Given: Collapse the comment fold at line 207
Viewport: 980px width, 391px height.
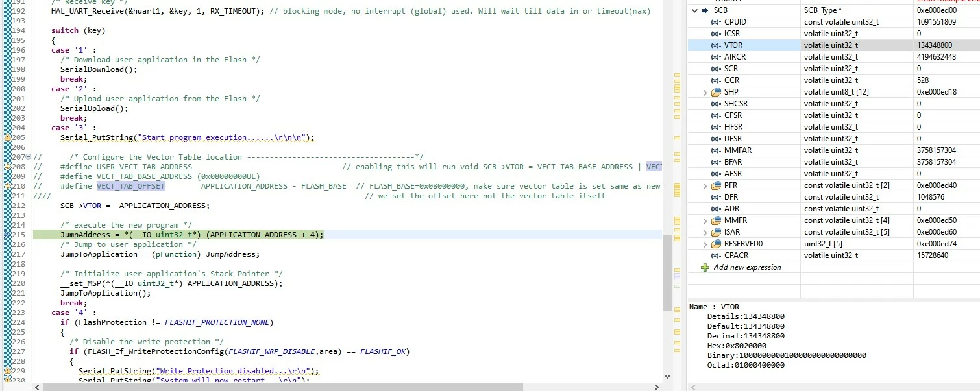Looking at the screenshot, I should 28,157.
